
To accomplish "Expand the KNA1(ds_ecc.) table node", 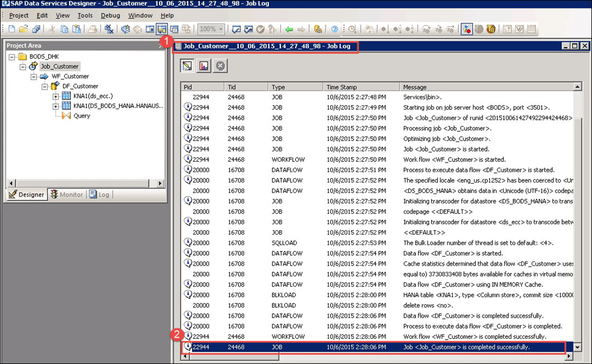I will coord(56,96).
